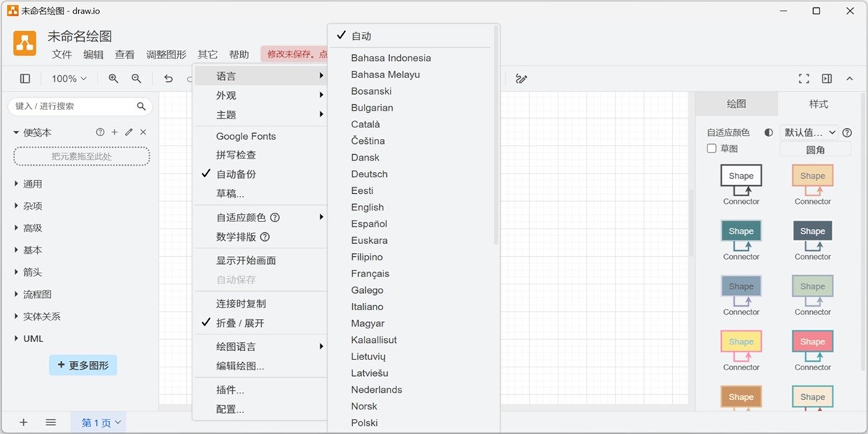
Task: Open the 帮助 menu
Action: 239,54
